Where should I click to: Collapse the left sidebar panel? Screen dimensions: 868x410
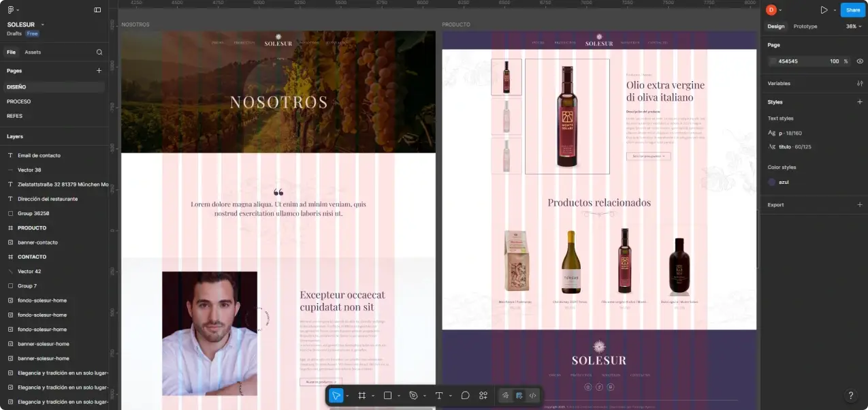point(97,10)
